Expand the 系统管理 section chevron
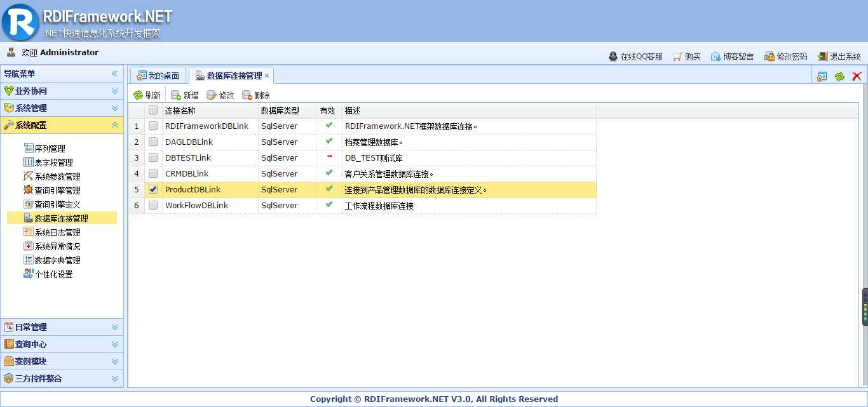The image size is (868, 407). (115, 108)
